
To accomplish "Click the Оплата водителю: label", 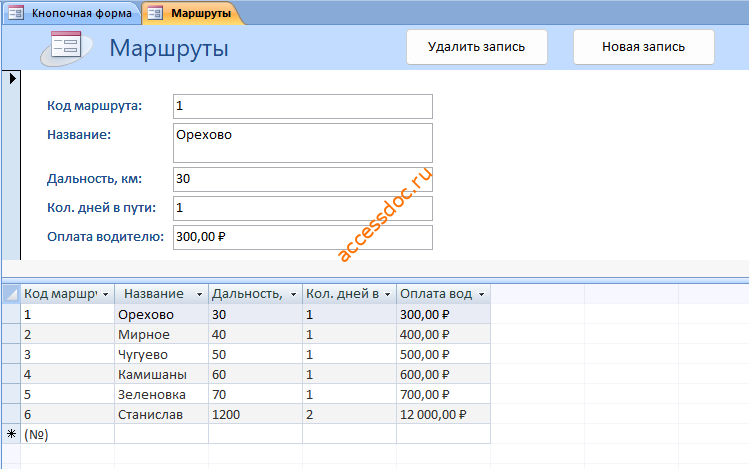I will (x=105, y=236).
